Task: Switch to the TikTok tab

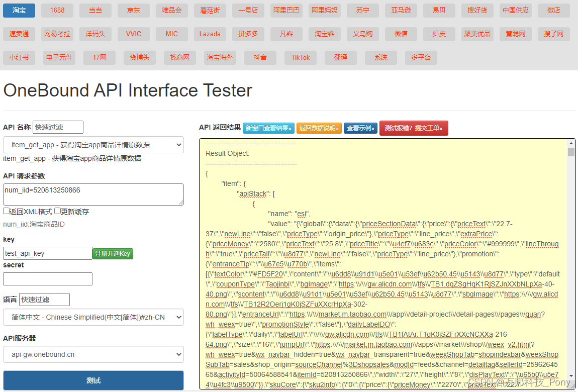Action: coord(301,57)
